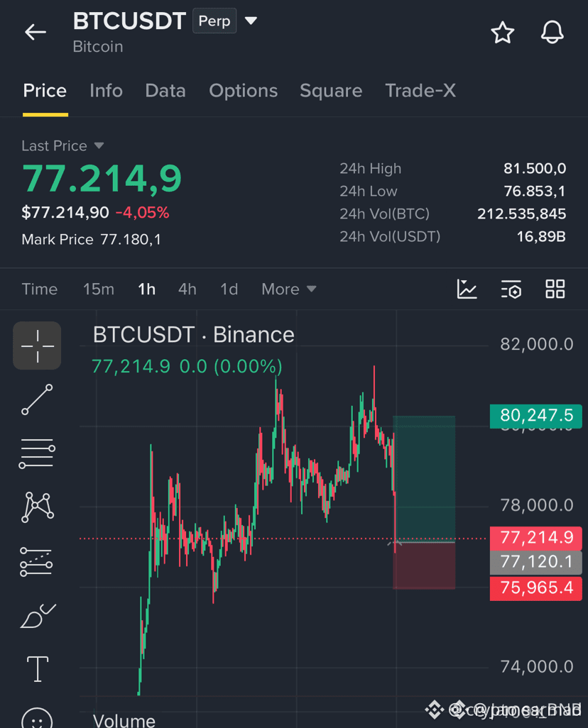This screenshot has height=728, width=588.
Task: Click the 75,965.4 stop-loss price label
Action: 536,588
